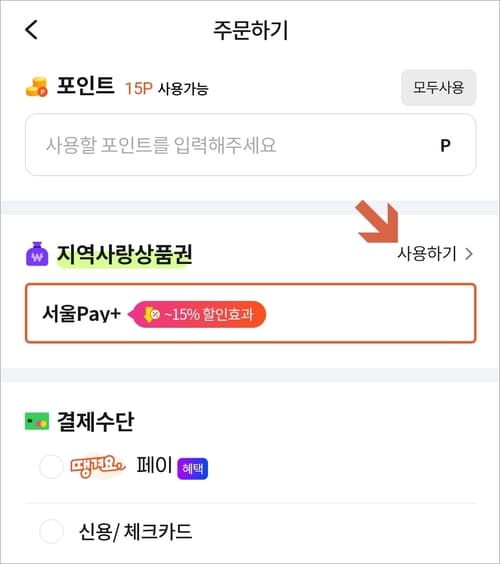
Task: Click the 땡겨요 logo icon
Action: pyautogui.click(x=97, y=466)
